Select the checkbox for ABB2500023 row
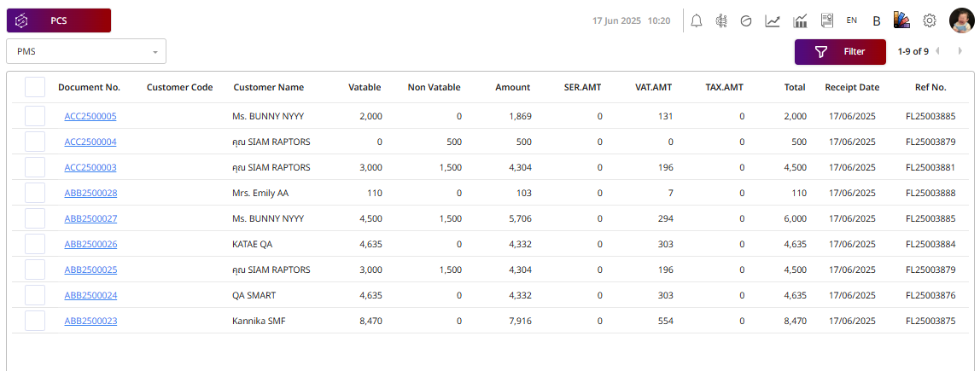 [x=35, y=321]
